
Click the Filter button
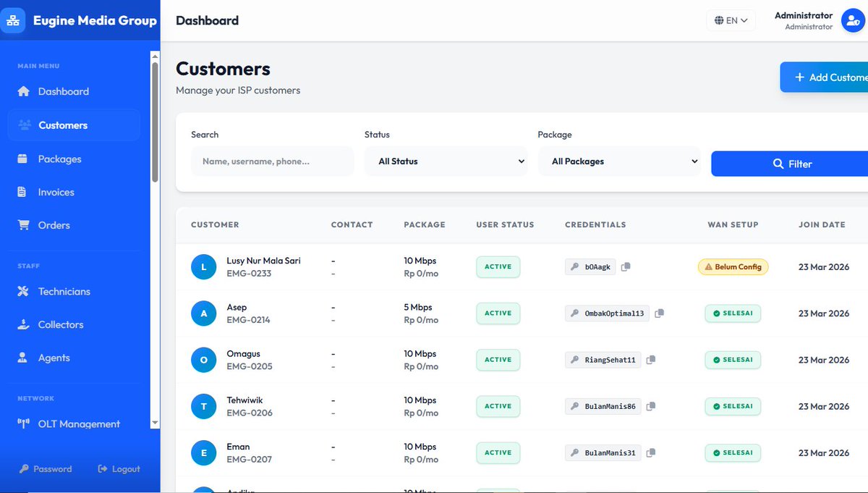pos(790,164)
